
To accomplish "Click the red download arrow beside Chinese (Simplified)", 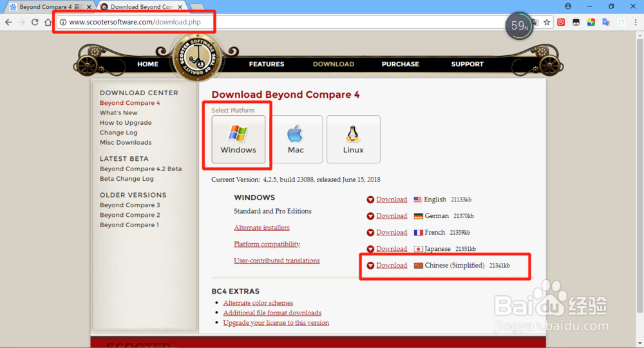I will click(x=370, y=266).
